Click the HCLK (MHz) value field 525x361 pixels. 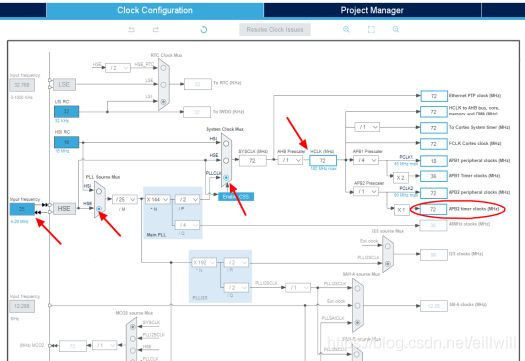click(323, 161)
